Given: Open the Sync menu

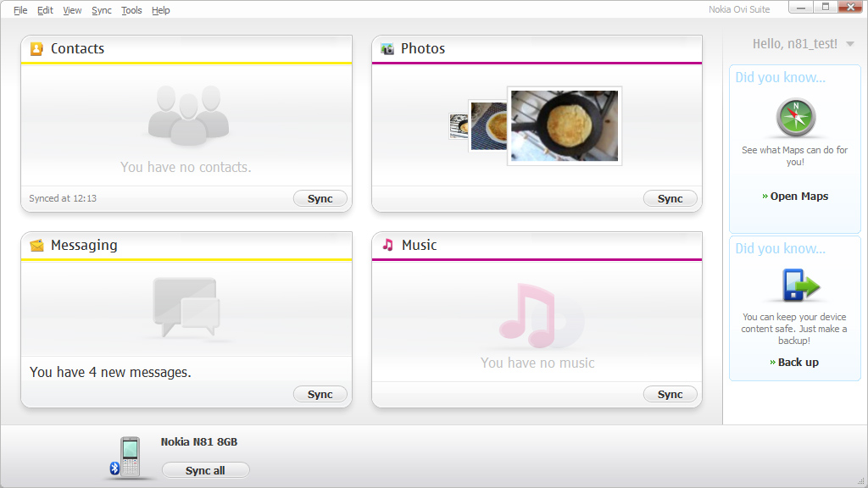Looking at the screenshot, I should [x=102, y=10].
